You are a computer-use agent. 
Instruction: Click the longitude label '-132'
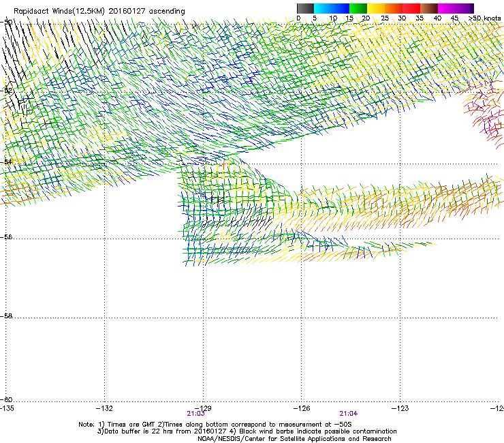[104, 408]
